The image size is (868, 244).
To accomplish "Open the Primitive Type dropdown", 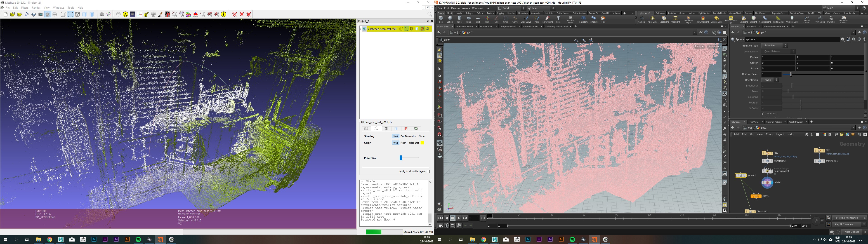I will pos(774,45).
